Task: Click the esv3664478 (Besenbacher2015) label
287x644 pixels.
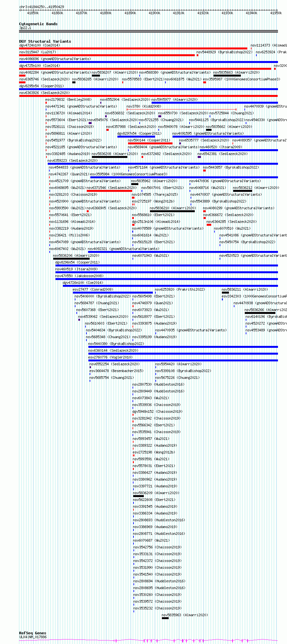Action: tap(116, 371)
